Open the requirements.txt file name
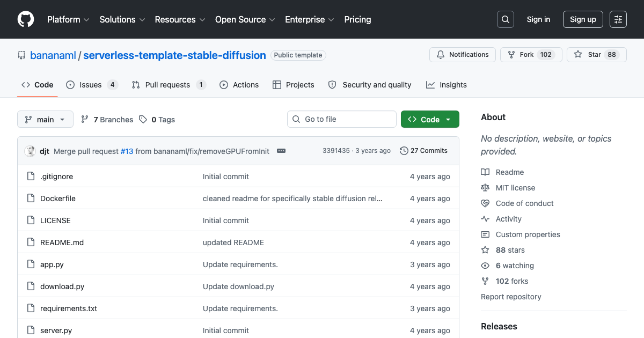This screenshot has width=644, height=338. (x=69, y=308)
